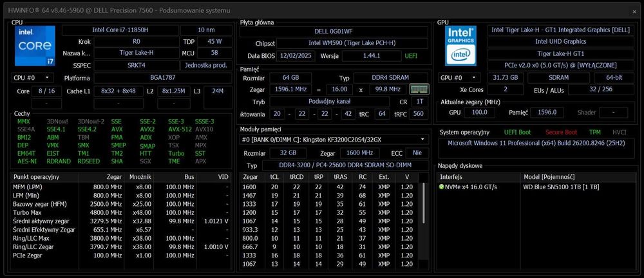Click the Core count 8 / 16 field

(46, 91)
